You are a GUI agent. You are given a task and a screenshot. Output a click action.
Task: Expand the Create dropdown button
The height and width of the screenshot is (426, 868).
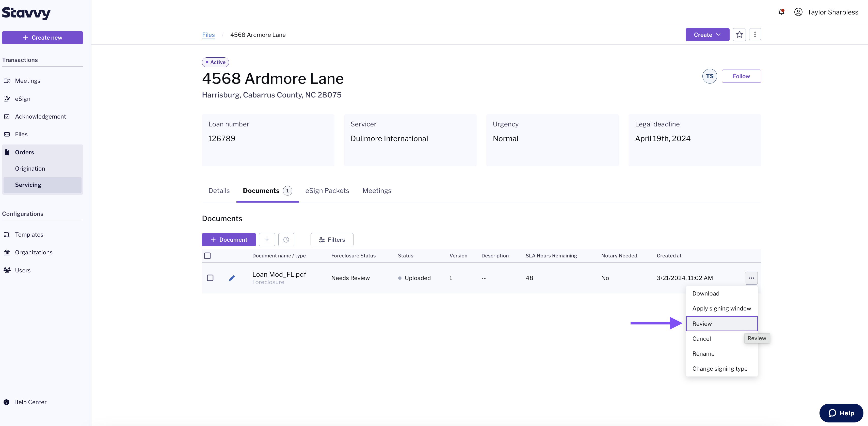pos(707,35)
